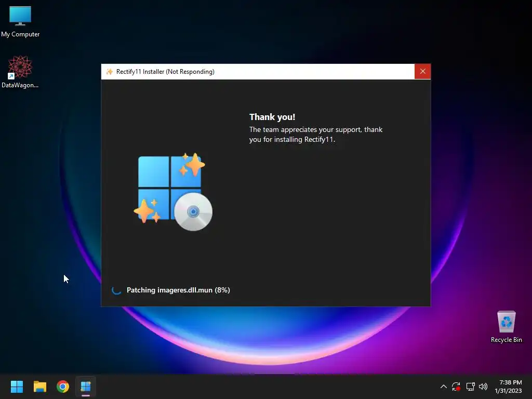This screenshot has width=532, height=399.
Task: Click the sync update tray icon
Action: tap(456, 387)
